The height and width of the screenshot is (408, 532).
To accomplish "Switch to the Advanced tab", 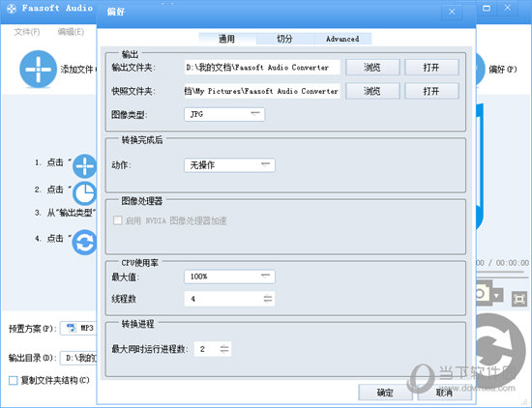I will 342,39.
